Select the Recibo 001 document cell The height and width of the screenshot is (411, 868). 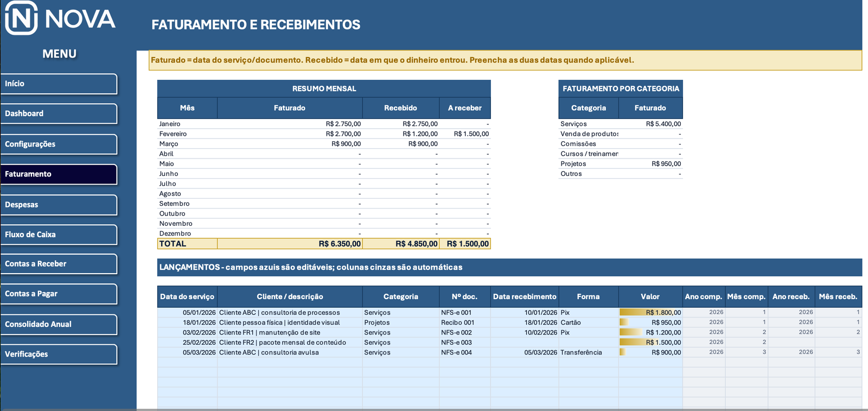point(464,323)
